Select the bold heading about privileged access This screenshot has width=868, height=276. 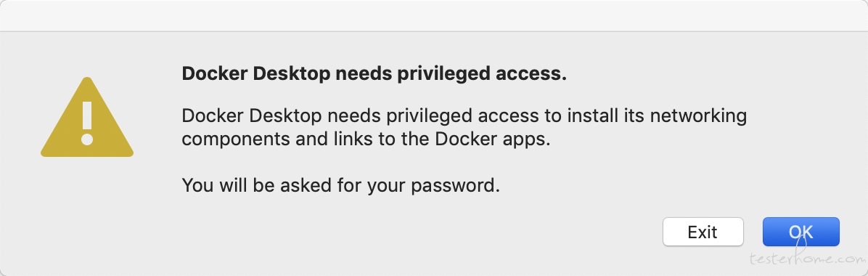point(374,74)
